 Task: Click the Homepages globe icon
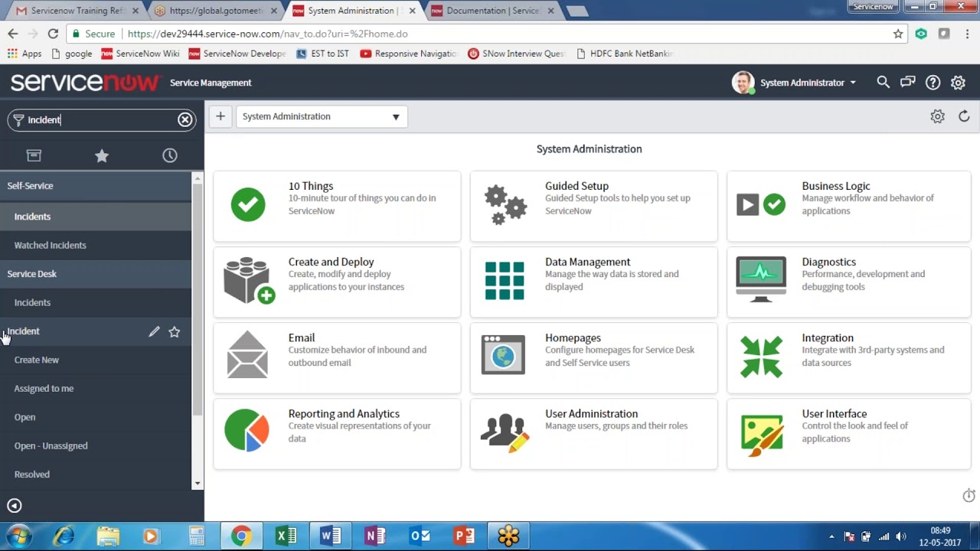pyautogui.click(x=503, y=355)
